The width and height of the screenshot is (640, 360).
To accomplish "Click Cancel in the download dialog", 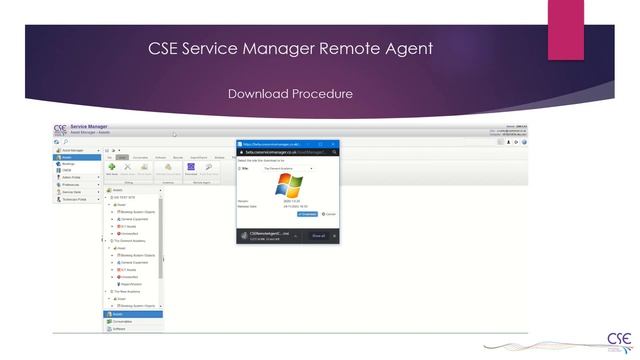I will [329, 214].
